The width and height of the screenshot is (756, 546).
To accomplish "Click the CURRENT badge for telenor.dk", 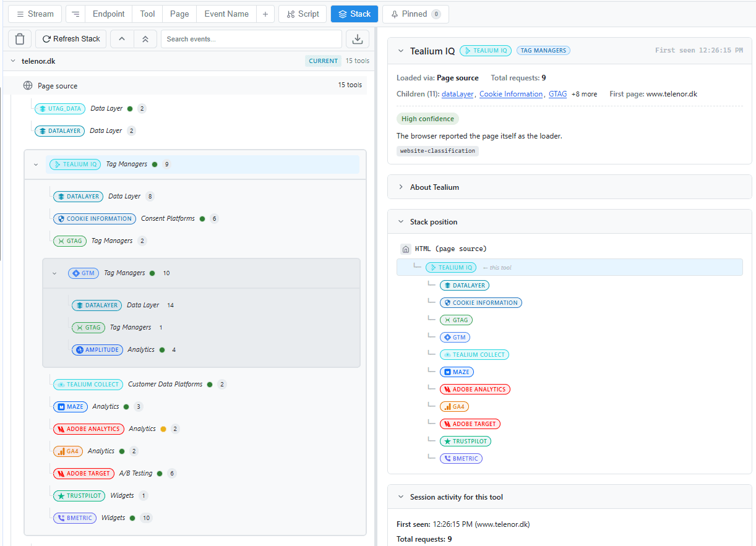I will [324, 61].
